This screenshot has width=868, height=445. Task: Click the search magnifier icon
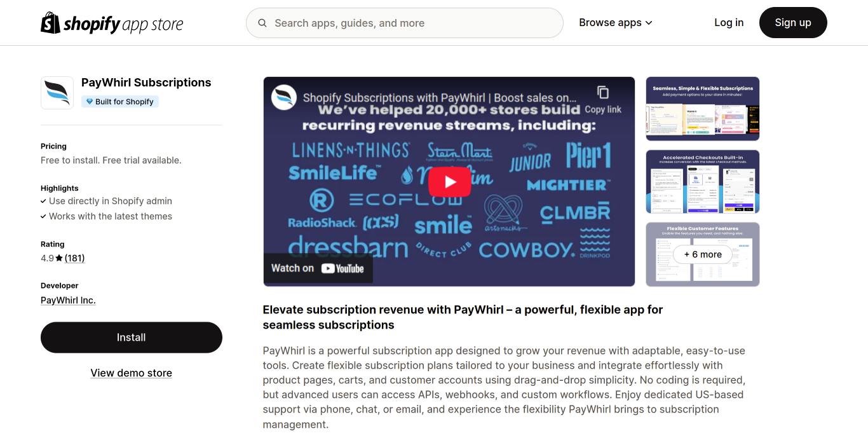262,23
